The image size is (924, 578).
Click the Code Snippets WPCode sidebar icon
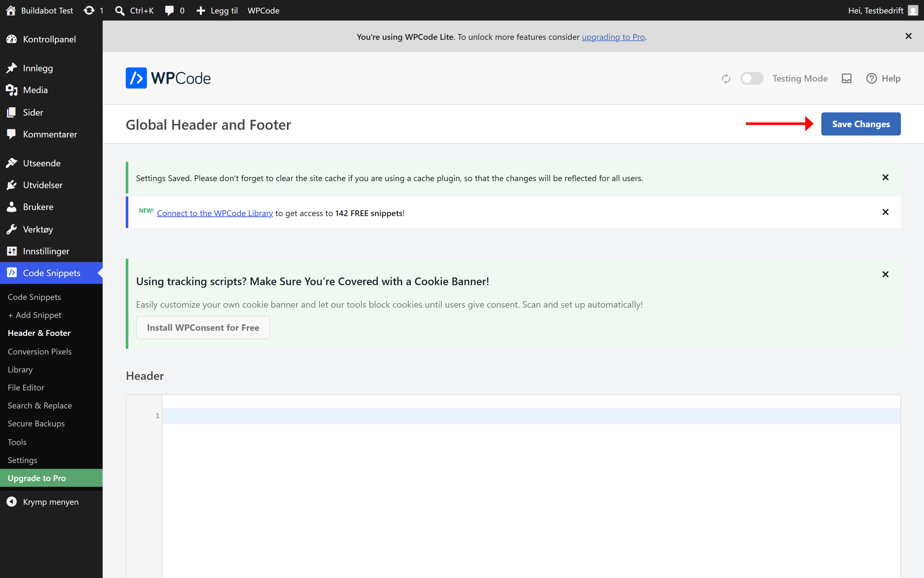point(12,273)
